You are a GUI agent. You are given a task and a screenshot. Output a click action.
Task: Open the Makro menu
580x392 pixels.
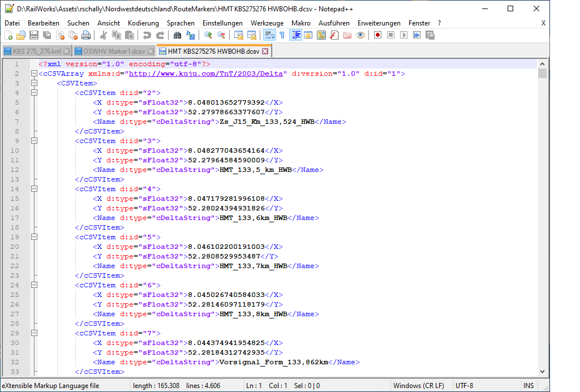pos(300,23)
